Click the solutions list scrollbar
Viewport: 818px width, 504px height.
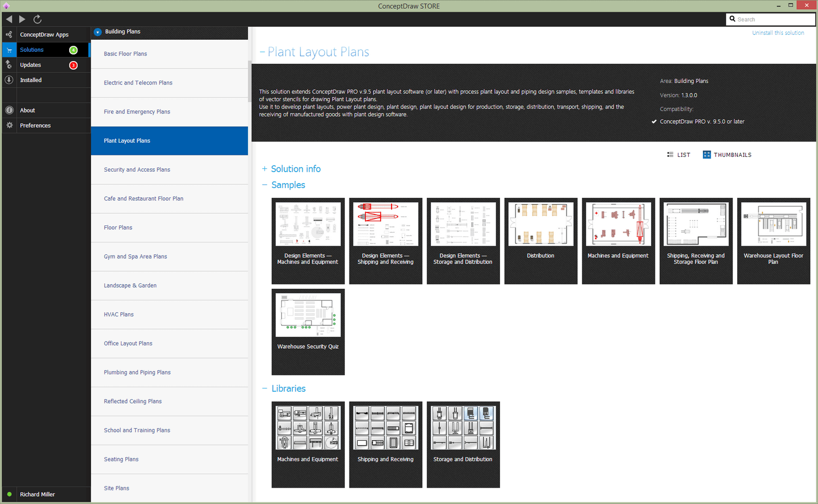click(x=250, y=82)
